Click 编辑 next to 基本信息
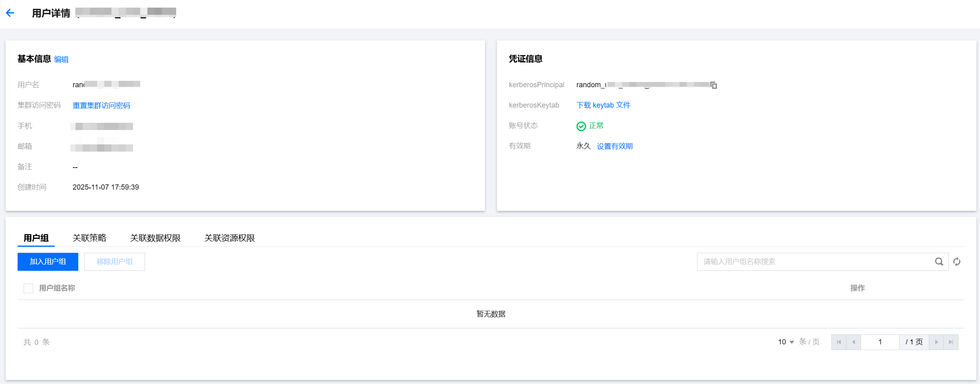The height and width of the screenshot is (384, 980). click(61, 59)
